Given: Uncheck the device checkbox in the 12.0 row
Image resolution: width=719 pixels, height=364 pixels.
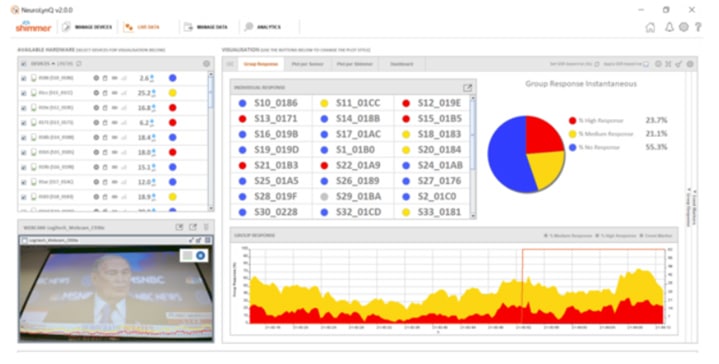Looking at the screenshot, I should click(x=23, y=182).
